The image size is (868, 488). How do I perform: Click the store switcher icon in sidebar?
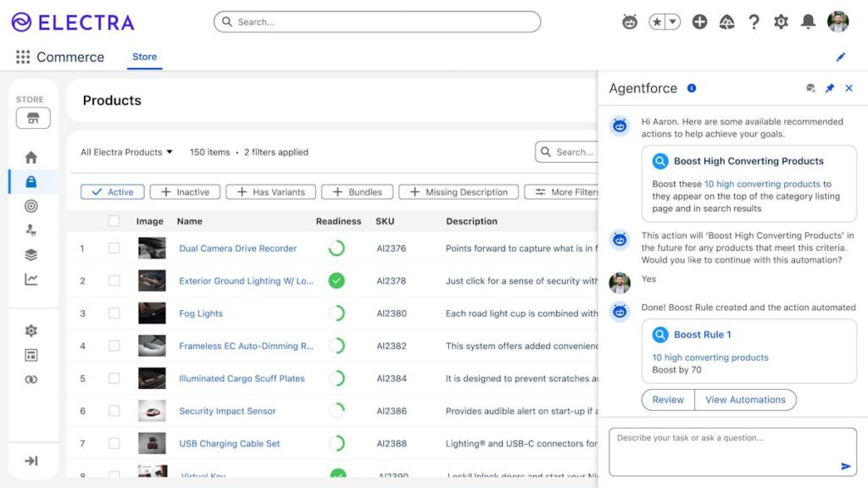[33, 118]
